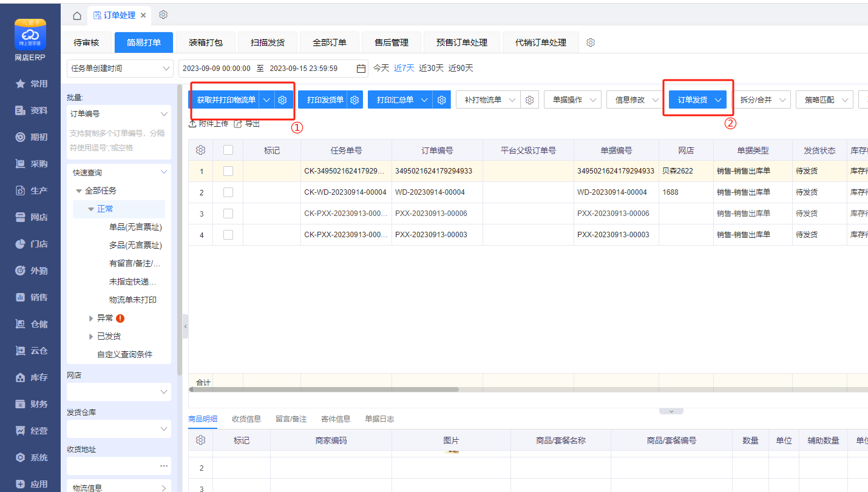Image resolution: width=868 pixels, height=492 pixels.
Task: Switch to 收货信息 detail tab
Action: pos(246,419)
